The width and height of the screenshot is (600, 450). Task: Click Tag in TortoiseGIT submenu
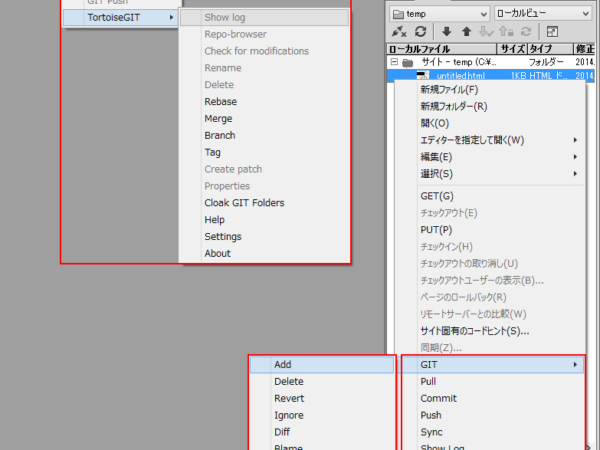tap(212, 153)
